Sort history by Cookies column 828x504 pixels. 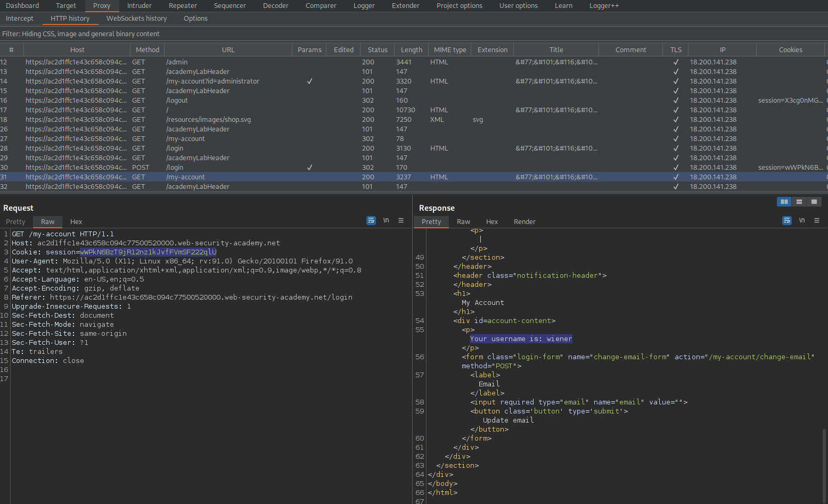(x=791, y=50)
